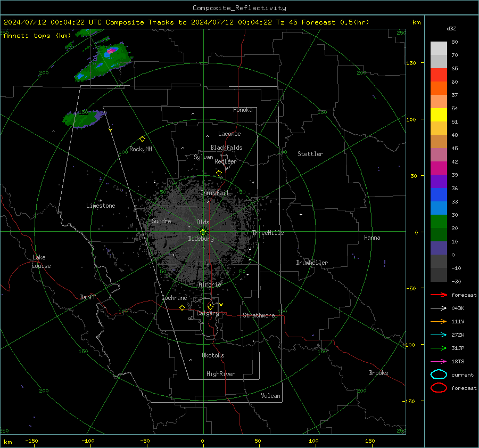Click the white 04DK arrow legend

pos(439,308)
